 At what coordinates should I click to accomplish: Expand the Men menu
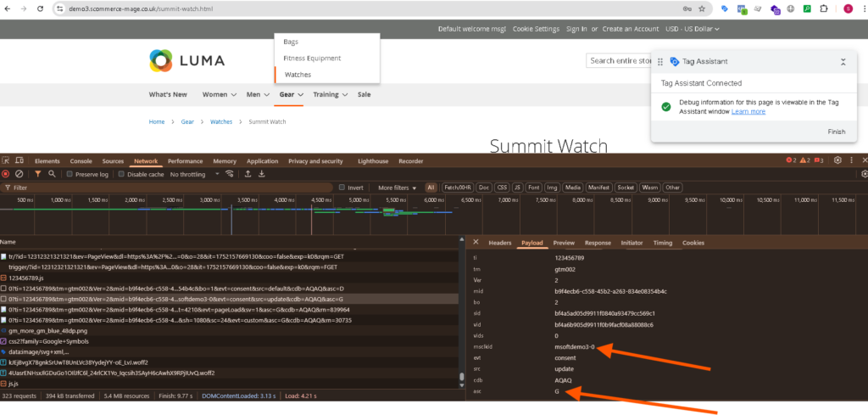tap(258, 94)
